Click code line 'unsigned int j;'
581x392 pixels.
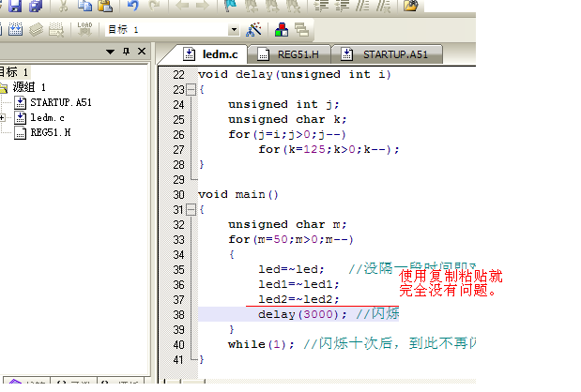coord(283,104)
